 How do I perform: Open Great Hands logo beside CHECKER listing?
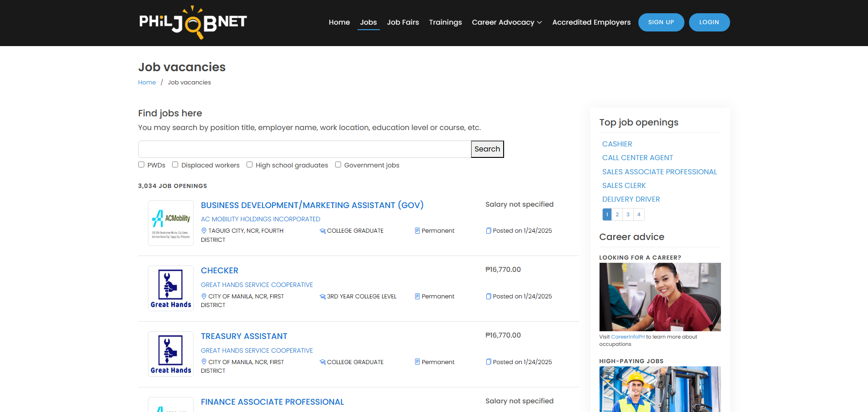(x=171, y=288)
